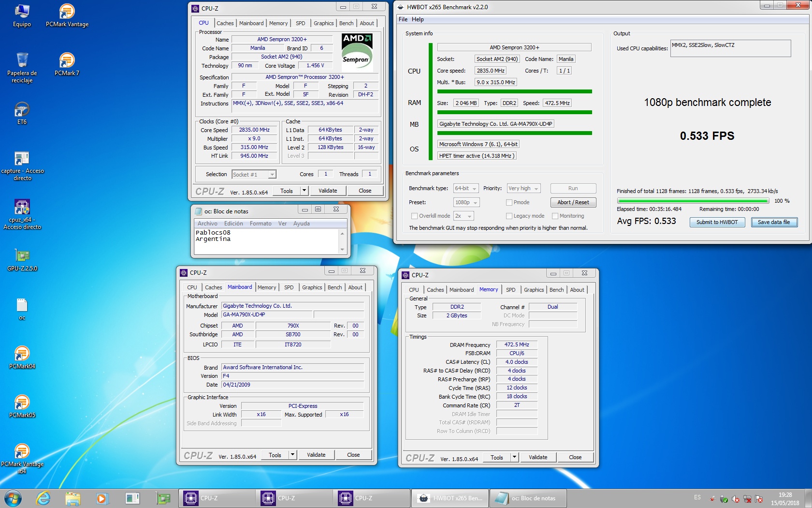Click Submit to HWBOT button

tap(717, 222)
